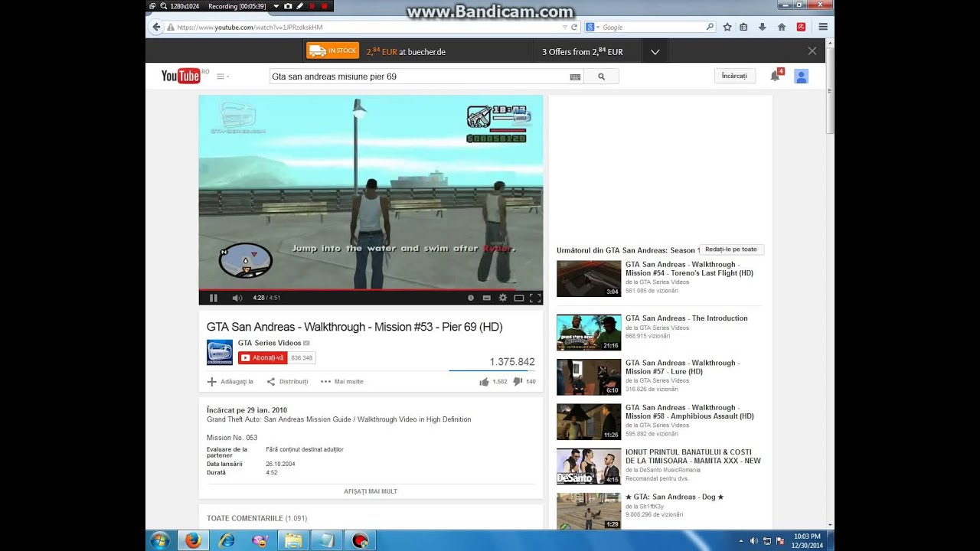Focus the YouTube search field
The height and width of the screenshot is (551, 980).
418,77
